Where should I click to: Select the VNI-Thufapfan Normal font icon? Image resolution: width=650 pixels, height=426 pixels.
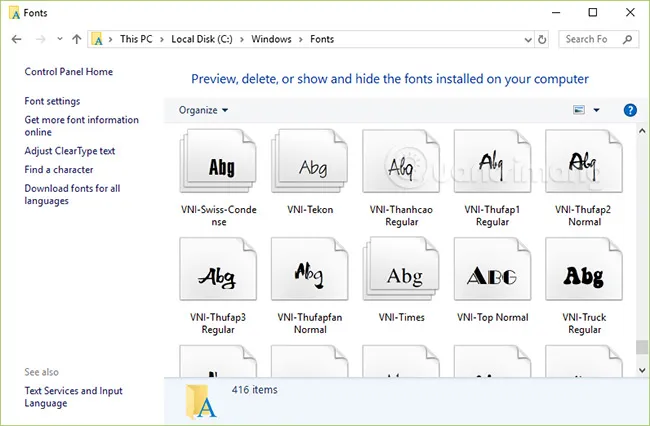(x=310, y=269)
